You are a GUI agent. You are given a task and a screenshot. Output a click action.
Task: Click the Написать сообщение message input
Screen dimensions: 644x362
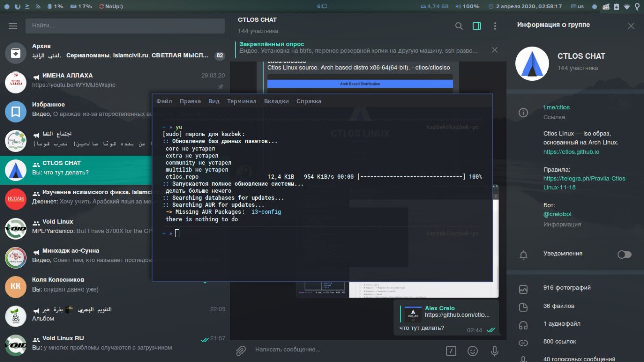click(x=346, y=349)
